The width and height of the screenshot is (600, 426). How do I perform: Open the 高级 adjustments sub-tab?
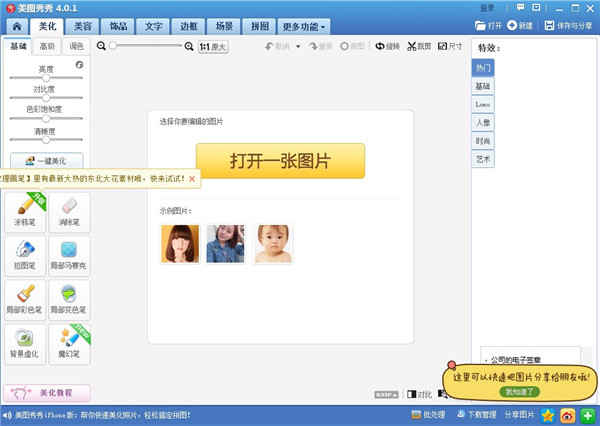(47, 46)
